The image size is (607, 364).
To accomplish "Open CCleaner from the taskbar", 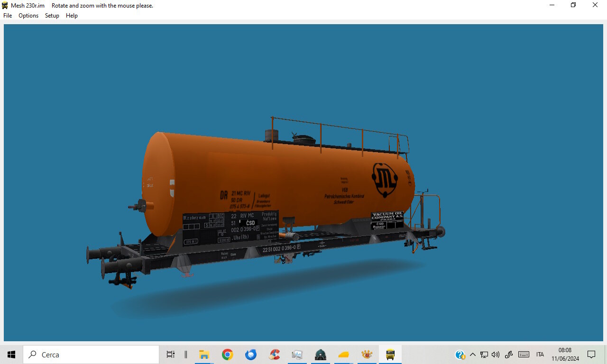I will pos(274,355).
